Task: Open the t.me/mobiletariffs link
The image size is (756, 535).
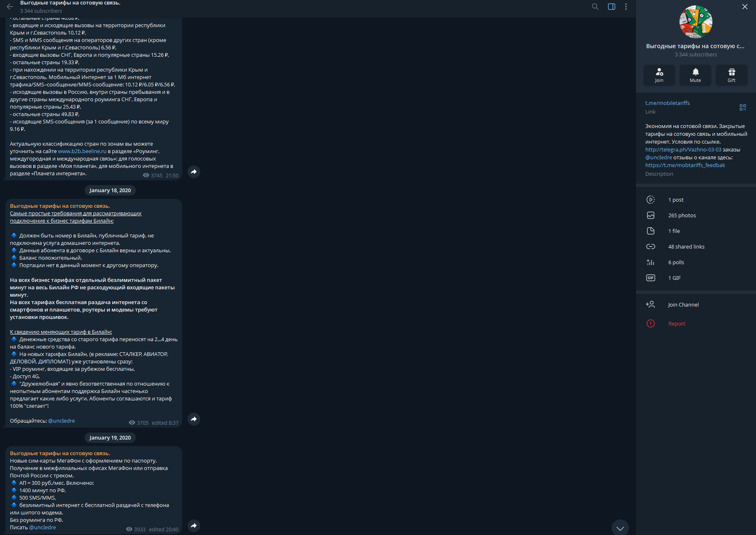Action: (668, 103)
